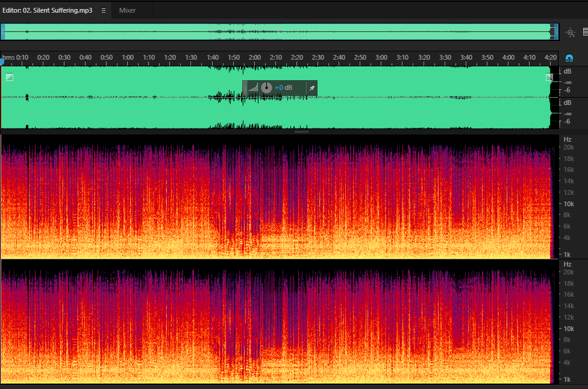This screenshot has width=588, height=389.
Task: Click the fade-in handle on the waveform
Action: [10, 77]
